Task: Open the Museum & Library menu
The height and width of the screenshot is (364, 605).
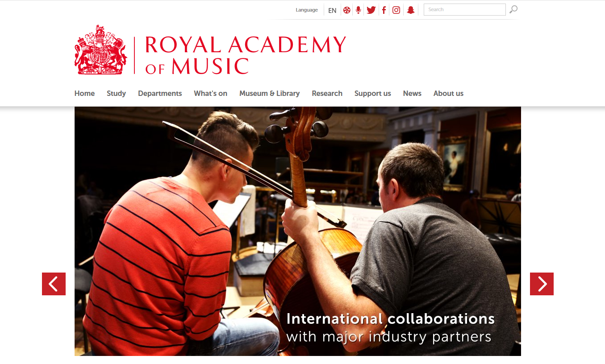Action: point(269,93)
